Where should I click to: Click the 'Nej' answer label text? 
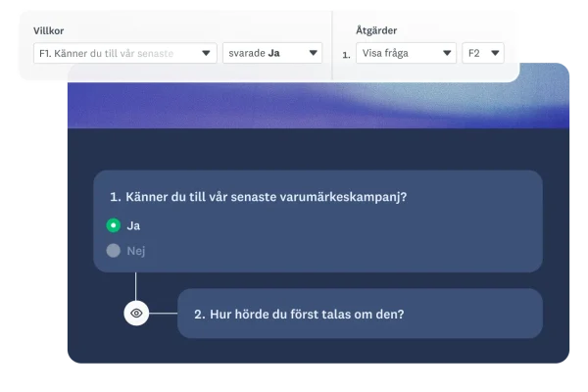(136, 251)
